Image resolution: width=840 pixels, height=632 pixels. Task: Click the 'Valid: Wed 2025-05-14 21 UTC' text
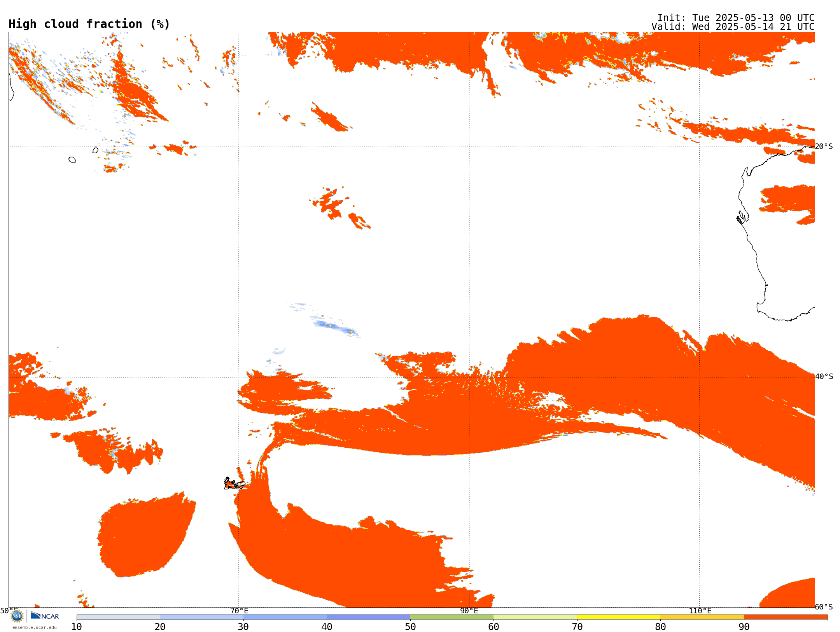[733, 27]
